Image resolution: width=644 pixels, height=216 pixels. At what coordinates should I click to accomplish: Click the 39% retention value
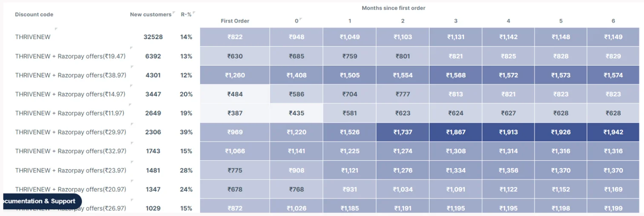pyautogui.click(x=186, y=132)
